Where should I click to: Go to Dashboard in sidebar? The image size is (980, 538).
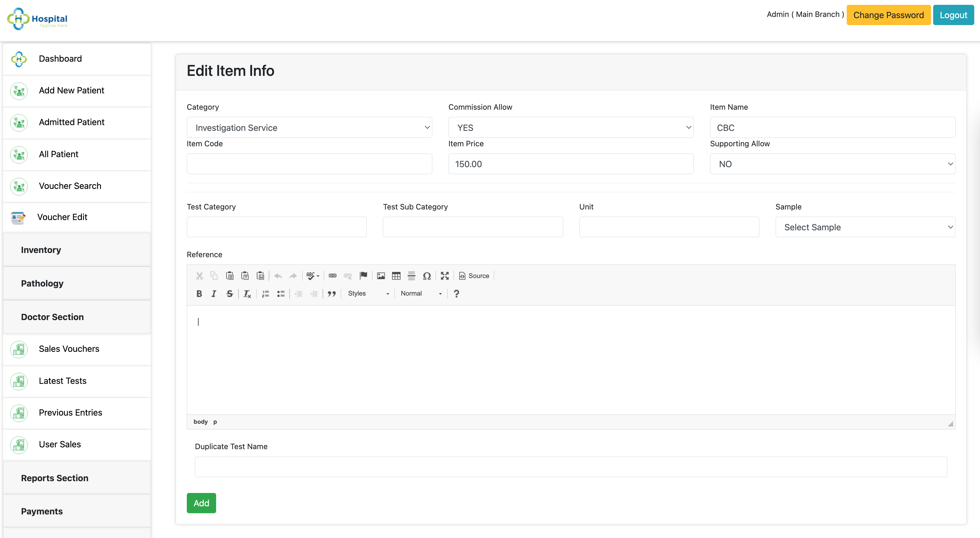(x=77, y=59)
